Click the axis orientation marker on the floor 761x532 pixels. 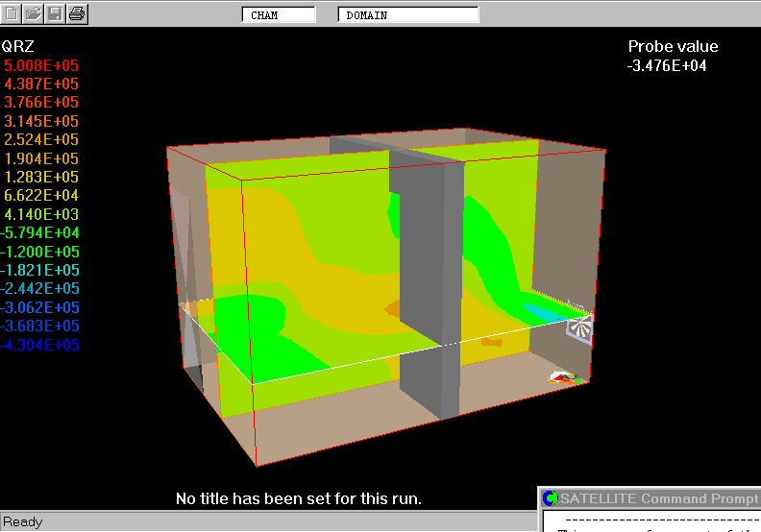567,379
